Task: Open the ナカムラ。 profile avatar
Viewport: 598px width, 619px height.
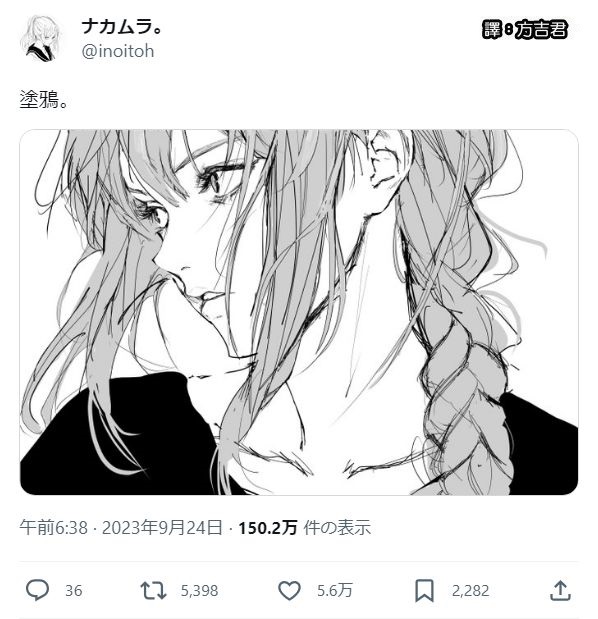Action: coord(41,38)
